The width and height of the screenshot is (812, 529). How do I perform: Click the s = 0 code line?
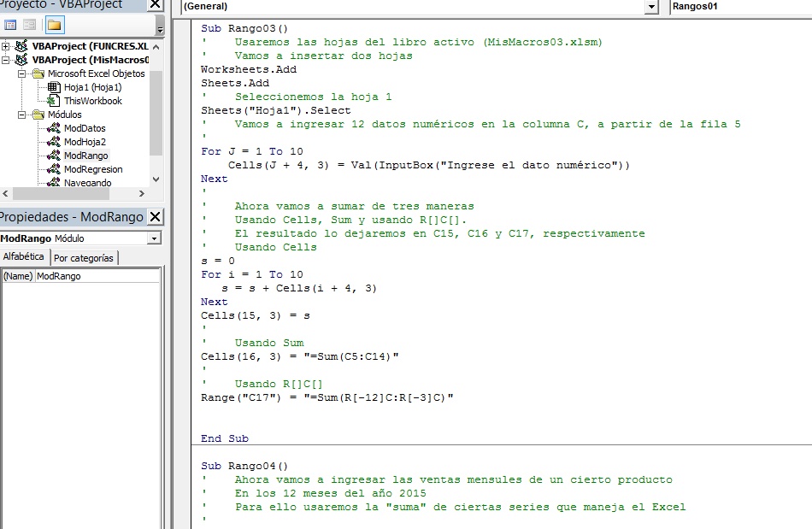[x=217, y=261]
